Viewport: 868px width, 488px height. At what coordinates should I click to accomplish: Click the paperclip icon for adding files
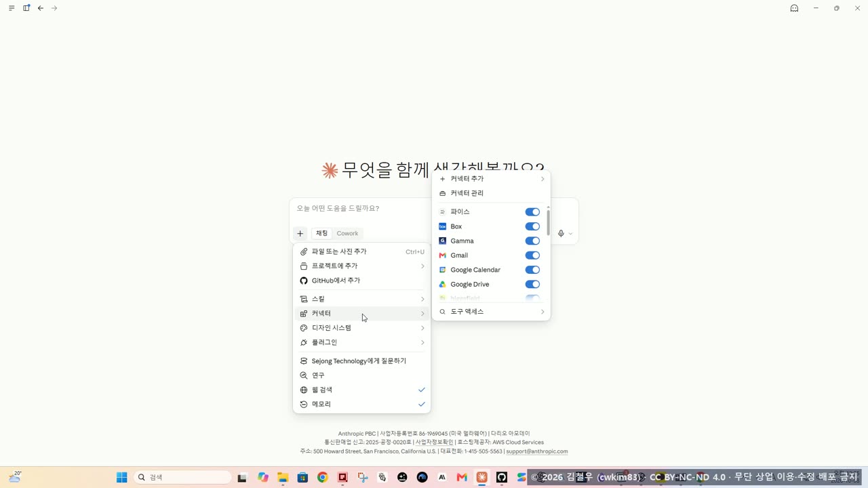(304, 251)
